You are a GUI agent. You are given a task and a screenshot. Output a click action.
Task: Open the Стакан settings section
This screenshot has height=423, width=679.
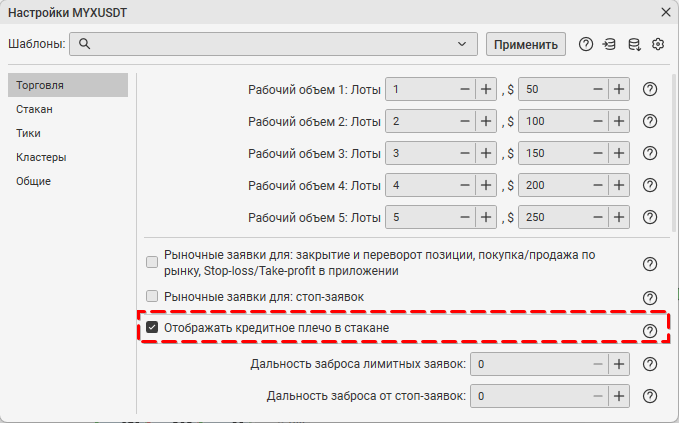[x=68, y=109]
